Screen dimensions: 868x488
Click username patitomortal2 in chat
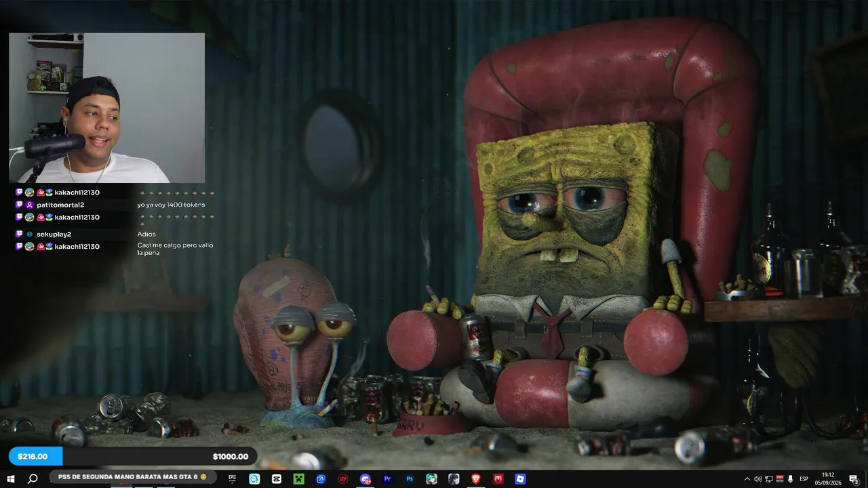click(x=60, y=205)
